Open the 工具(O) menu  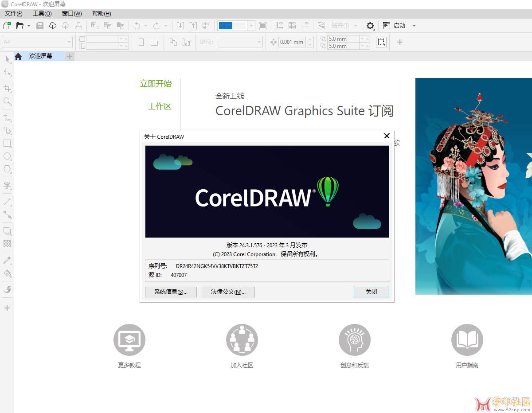pos(42,13)
